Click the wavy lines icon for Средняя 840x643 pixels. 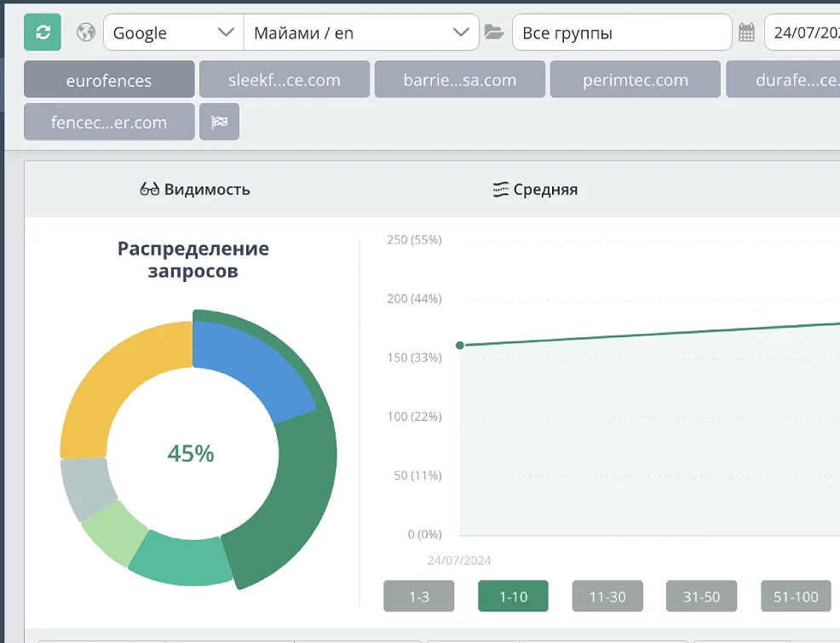(x=501, y=189)
